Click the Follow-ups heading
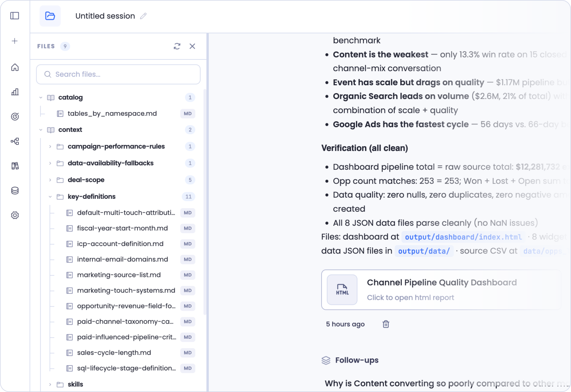Screen dimensions: 571x392 click(357, 360)
